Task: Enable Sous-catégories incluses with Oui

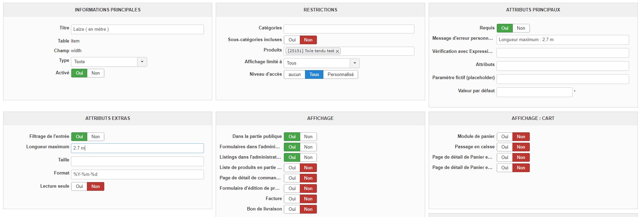Action: [x=292, y=40]
